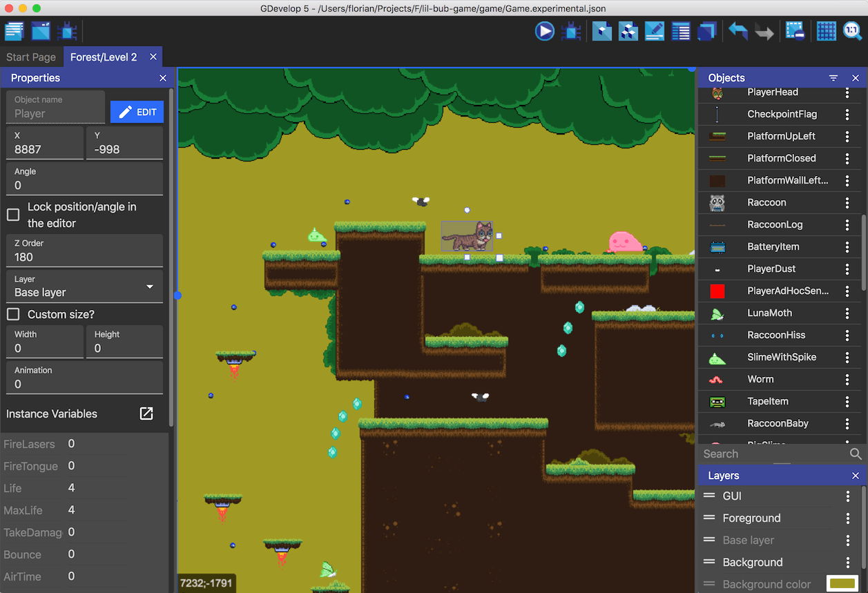
Task: Check the Custom size option
Action: tap(12, 314)
